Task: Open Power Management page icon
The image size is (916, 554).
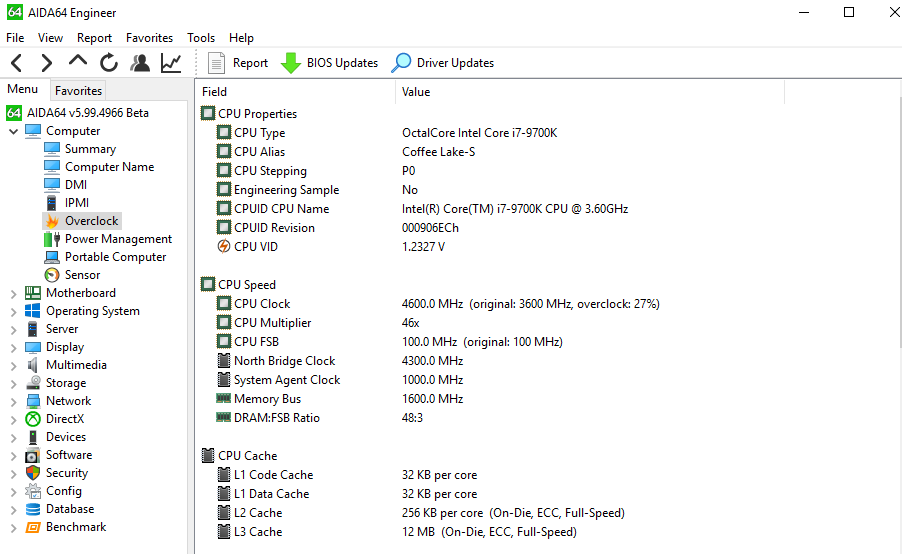Action: [52, 239]
